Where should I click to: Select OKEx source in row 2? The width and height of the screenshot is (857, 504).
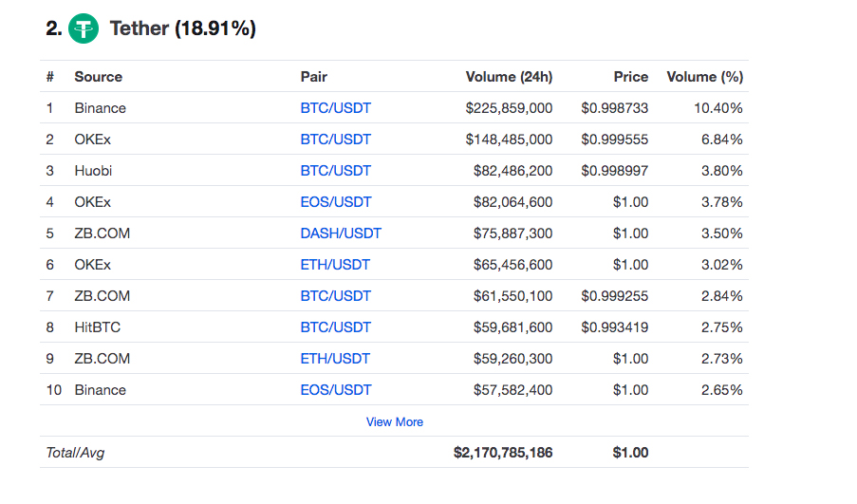coord(93,140)
